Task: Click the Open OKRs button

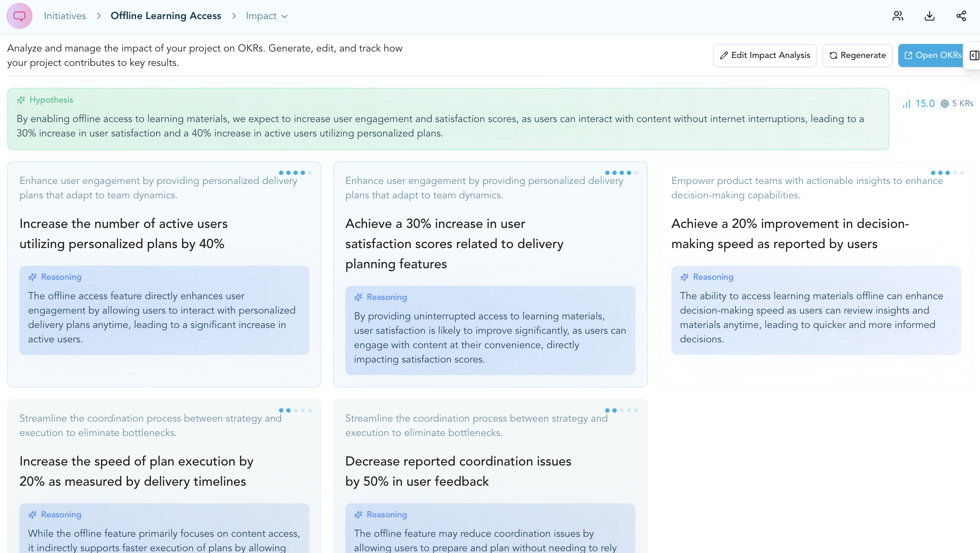Action: tap(933, 55)
